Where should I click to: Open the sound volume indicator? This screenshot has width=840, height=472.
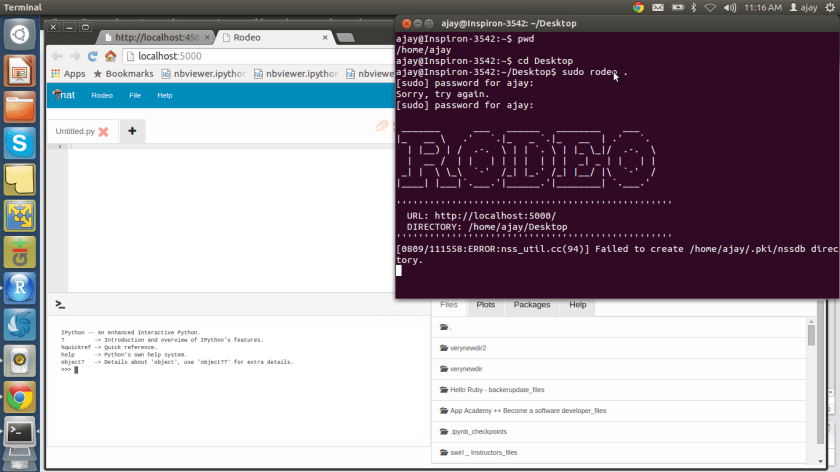tap(730, 8)
